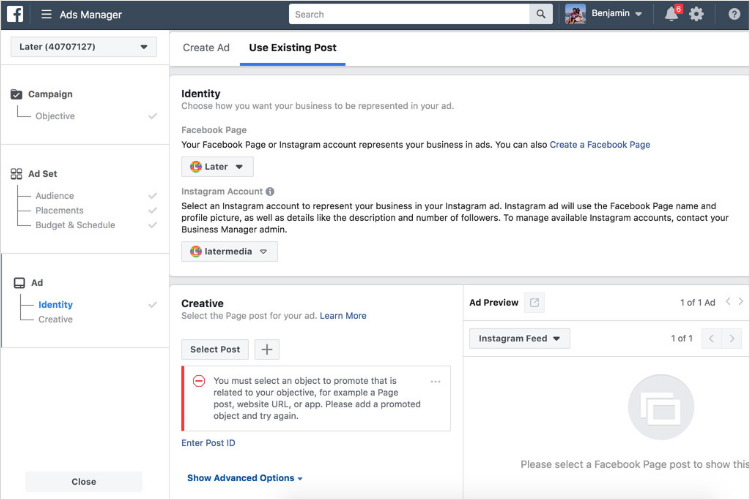This screenshot has height=500, width=750.
Task: Open the latermedia Instagram account dropdown
Action: click(229, 252)
